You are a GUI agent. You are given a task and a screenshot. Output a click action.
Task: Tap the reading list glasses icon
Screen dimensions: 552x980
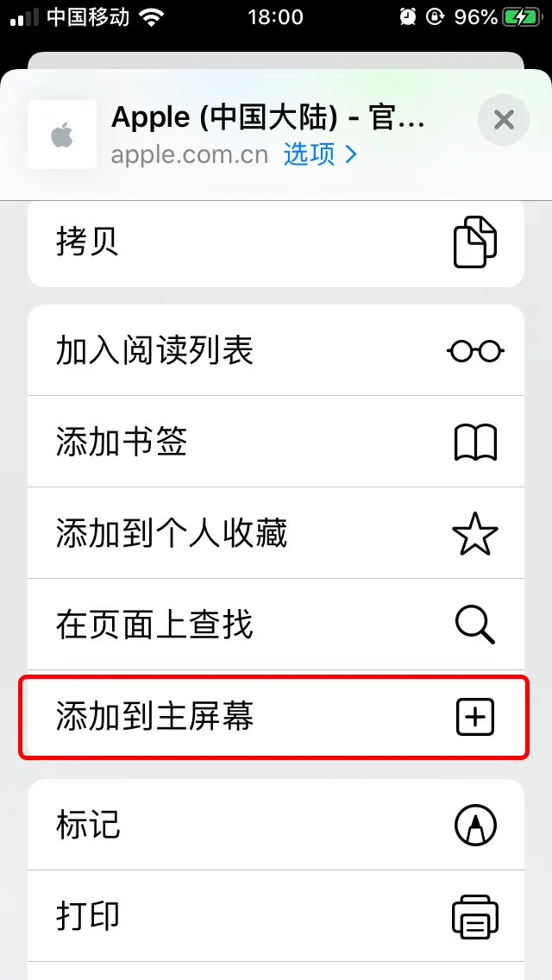[x=475, y=350]
